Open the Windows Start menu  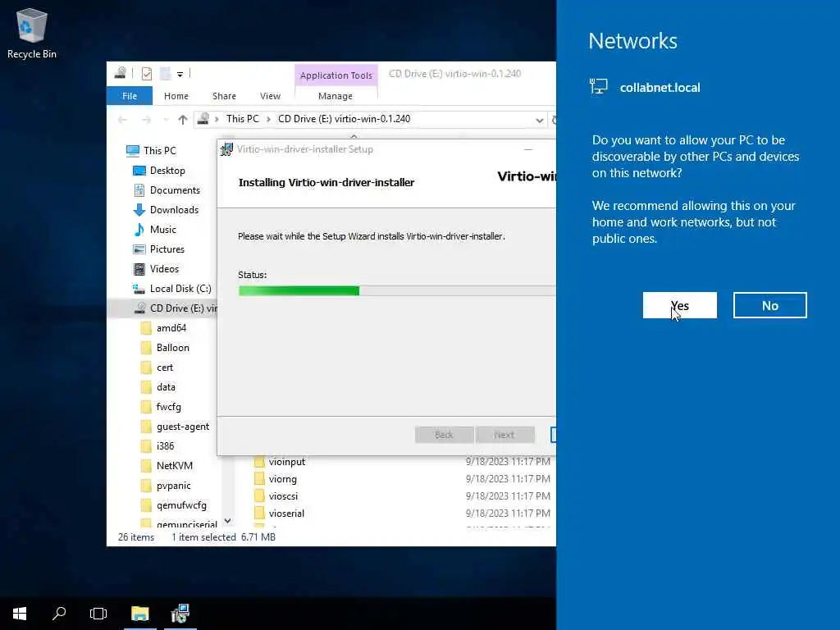tap(20, 614)
